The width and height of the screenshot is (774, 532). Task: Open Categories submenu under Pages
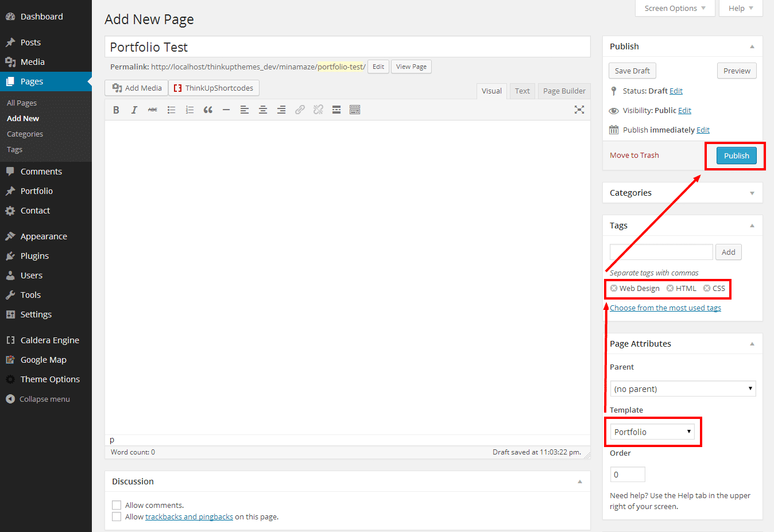coord(25,134)
